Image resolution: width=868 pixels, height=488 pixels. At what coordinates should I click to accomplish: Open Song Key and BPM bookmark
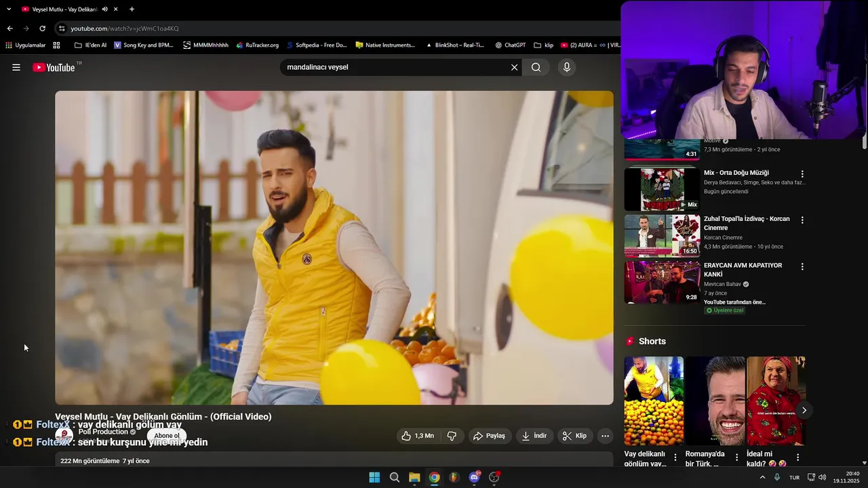tap(144, 45)
